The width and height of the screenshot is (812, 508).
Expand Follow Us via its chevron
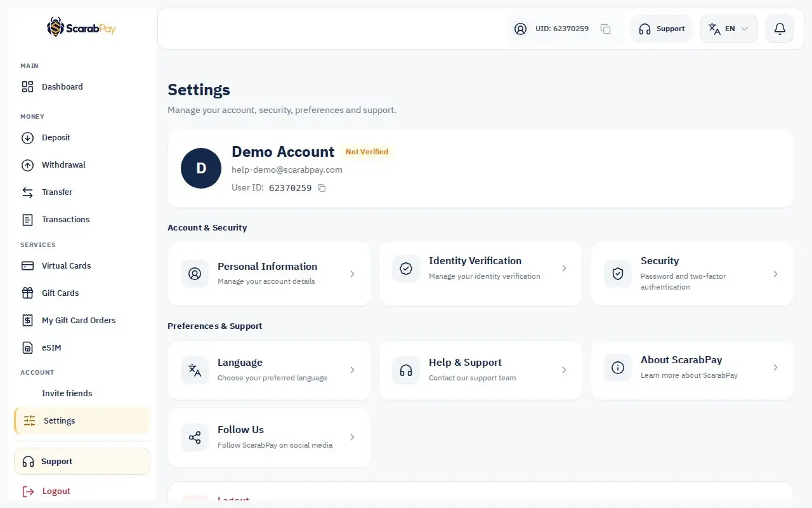tap(352, 438)
